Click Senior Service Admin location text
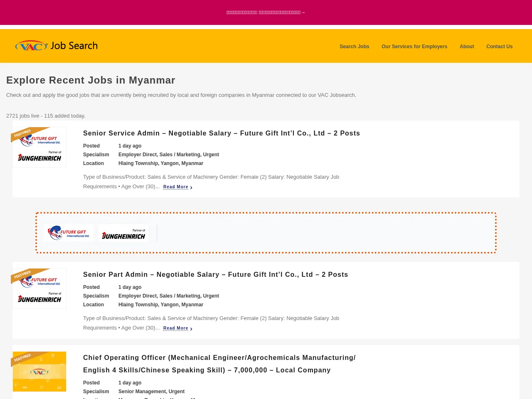The image size is (532, 399). point(161,163)
